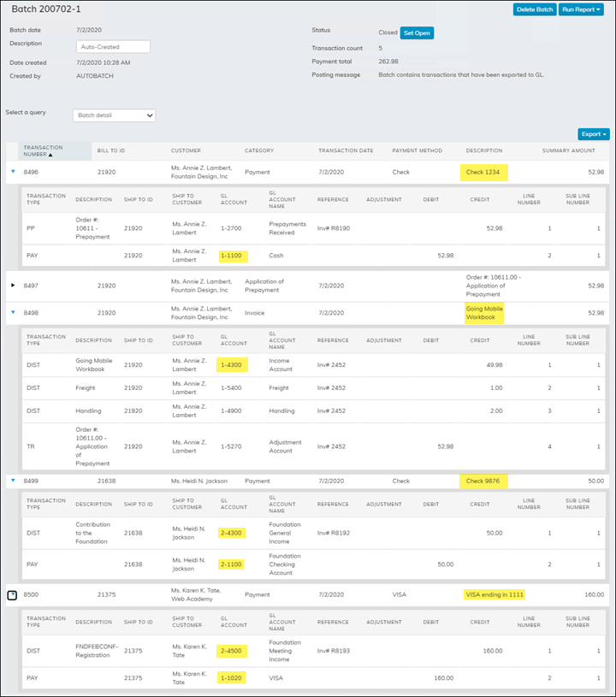Image resolution: width=616 pixels, height=697 pixels.
Task: Open the Batch detail query selector
Action: pyautogui.click(x=114, y=115)
